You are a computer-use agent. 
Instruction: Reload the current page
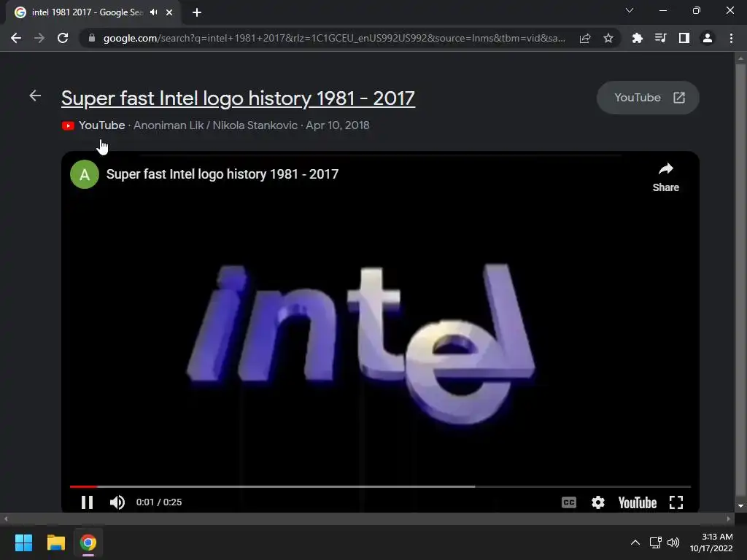coord(63,38)
